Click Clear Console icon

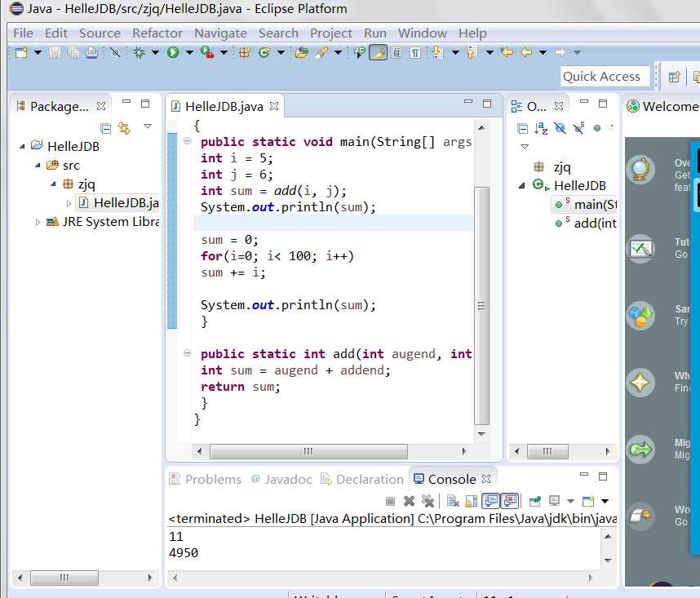pyautogui.click(x=453, y=501)
